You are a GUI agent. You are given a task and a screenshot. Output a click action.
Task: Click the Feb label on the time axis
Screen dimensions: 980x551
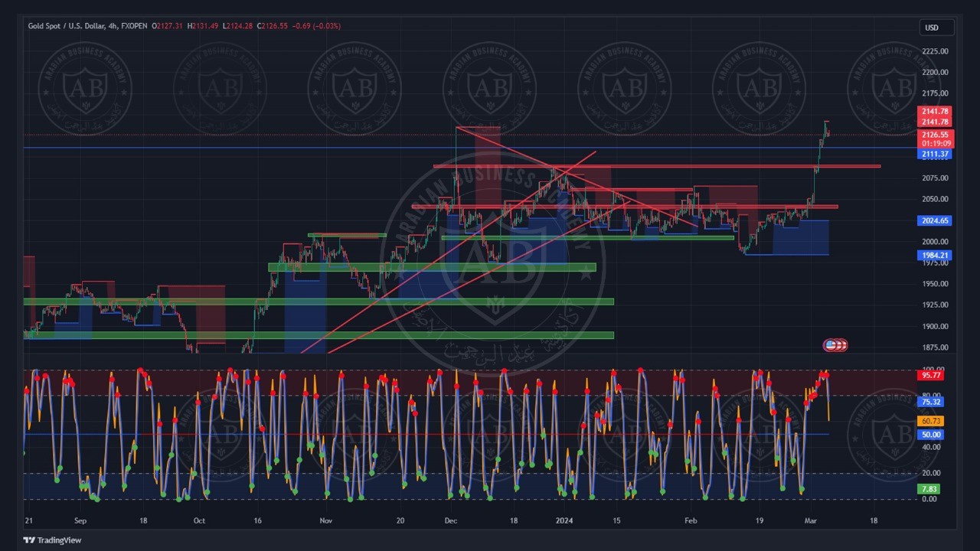690,520
